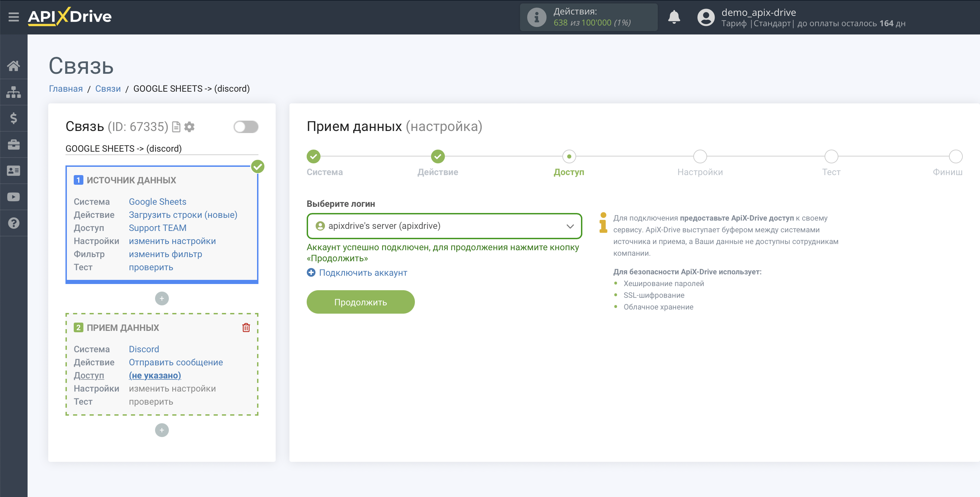Image resolution: width=980 pixels, height=497 pixels.
Task: Go to Home via sidebar house icon
Action: click(x=14, y=66)
